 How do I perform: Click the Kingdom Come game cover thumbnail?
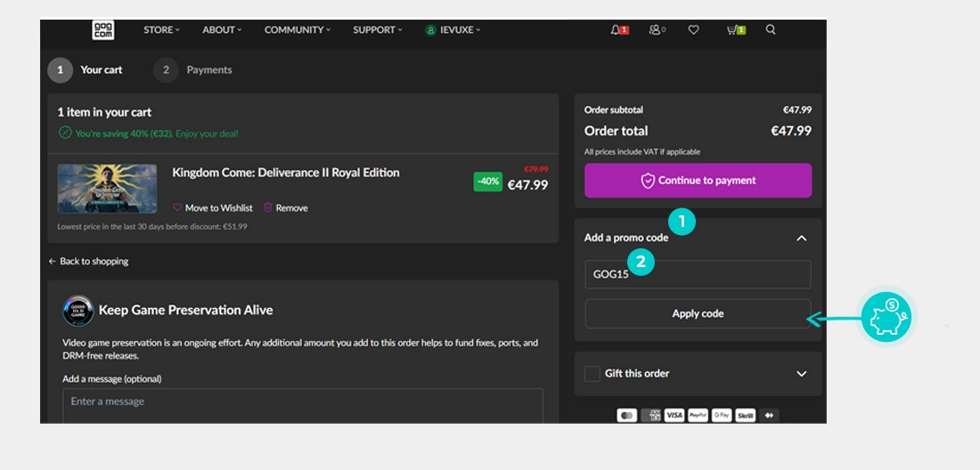[x=107, y=189]
